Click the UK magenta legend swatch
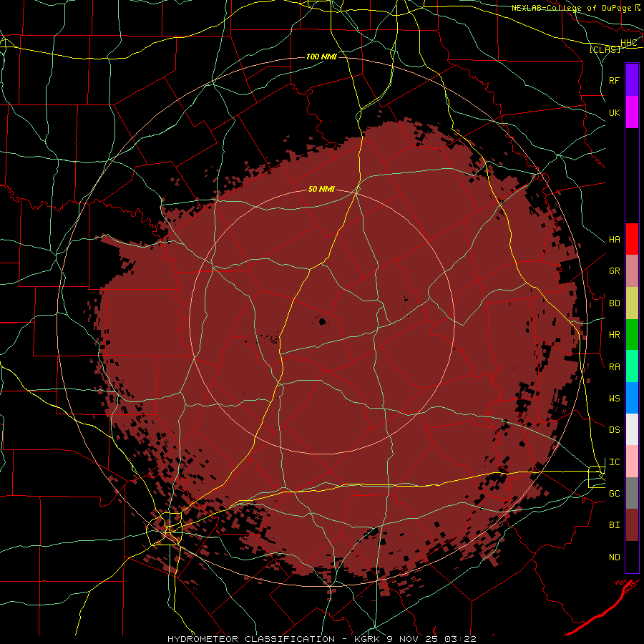This screenshot has height=644, width=644. point(632,112)
